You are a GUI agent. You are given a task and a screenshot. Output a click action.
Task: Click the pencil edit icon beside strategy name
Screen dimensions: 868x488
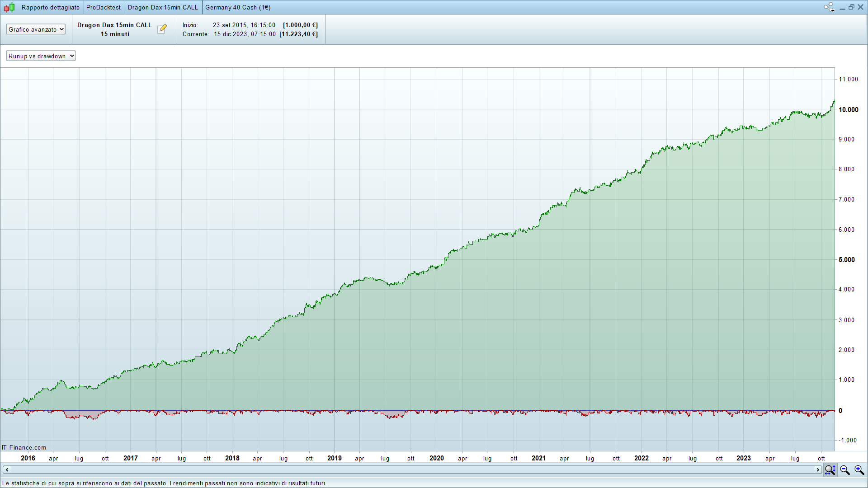click(162, 29)
